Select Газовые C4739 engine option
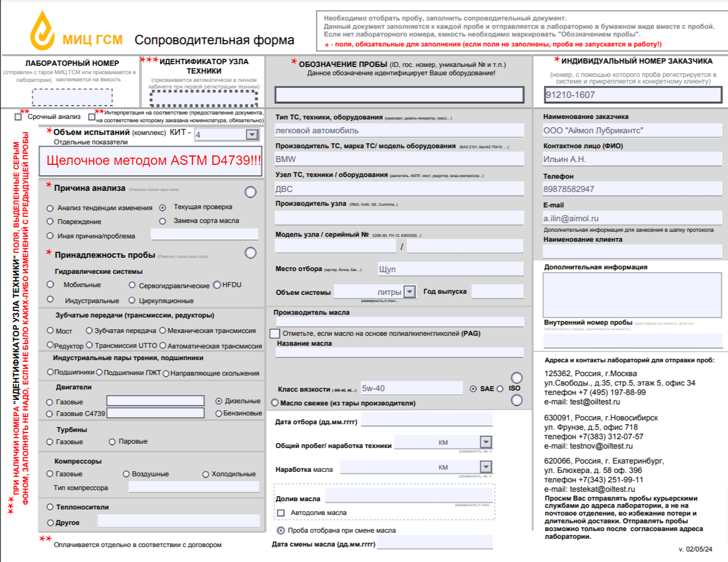The image size is (728, 562). (50, 414)
